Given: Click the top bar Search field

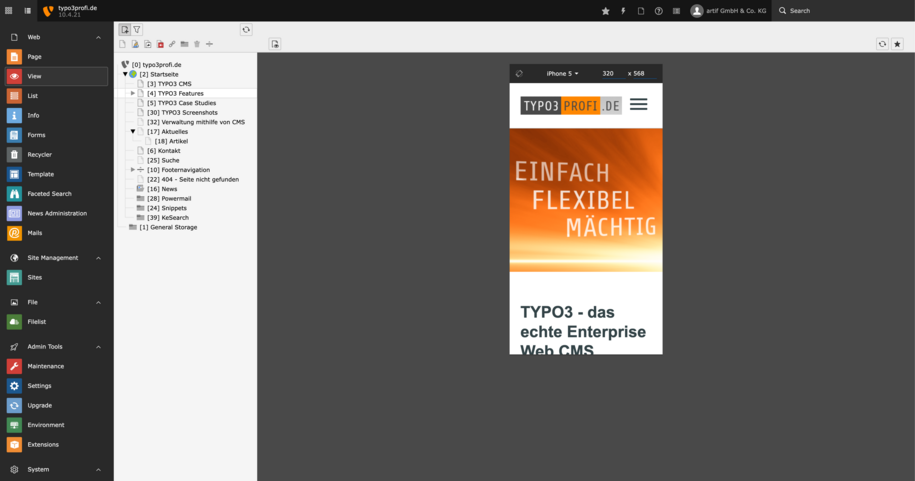Looking at the screenshot, I should coord(843,11).
